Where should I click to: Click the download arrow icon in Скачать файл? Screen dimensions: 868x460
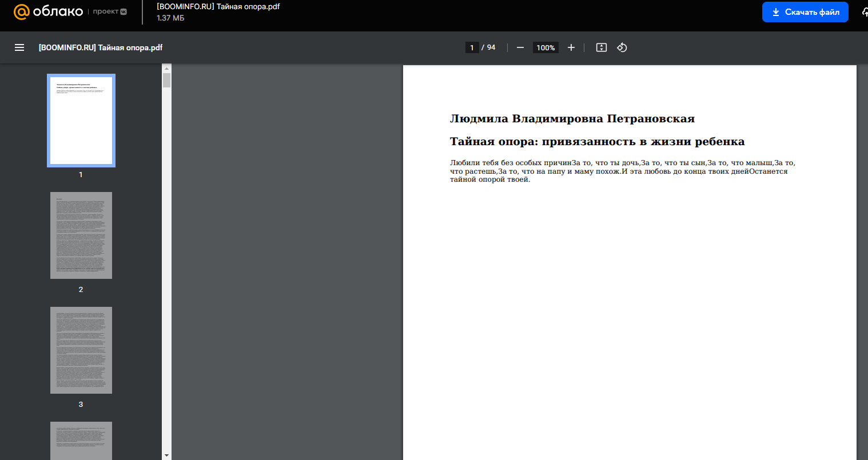point(776,12)
